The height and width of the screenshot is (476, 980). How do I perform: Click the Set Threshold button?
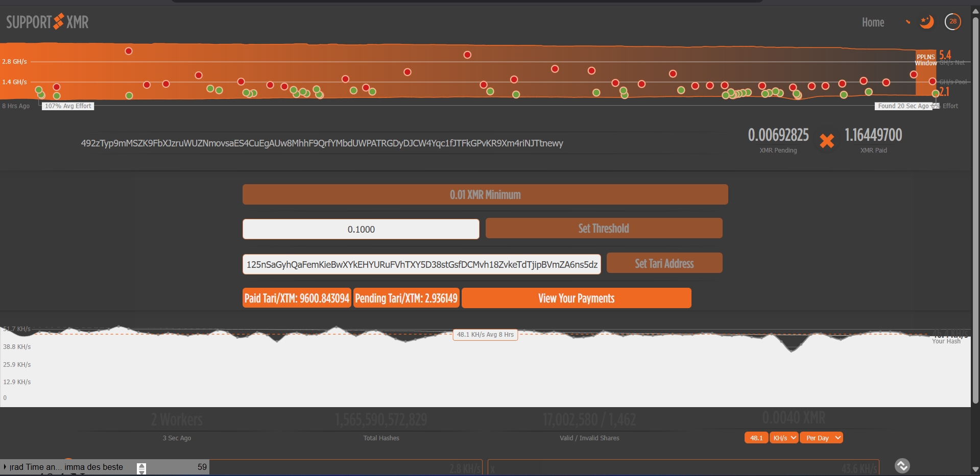coord(604,228)
